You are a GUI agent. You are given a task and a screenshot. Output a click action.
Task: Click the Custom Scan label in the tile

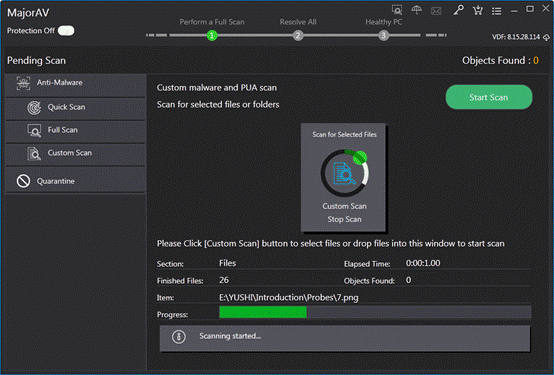344,206
